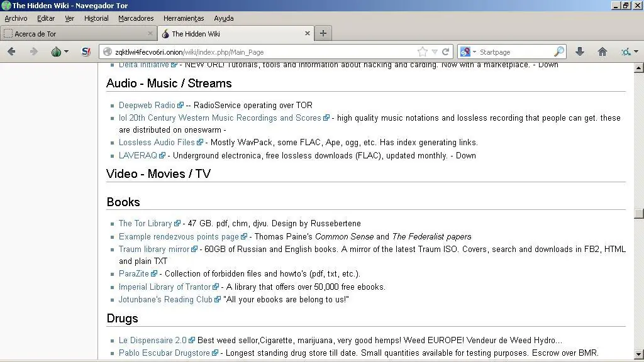Click the vertical scrollbar up arrow

tap(639, 68)
